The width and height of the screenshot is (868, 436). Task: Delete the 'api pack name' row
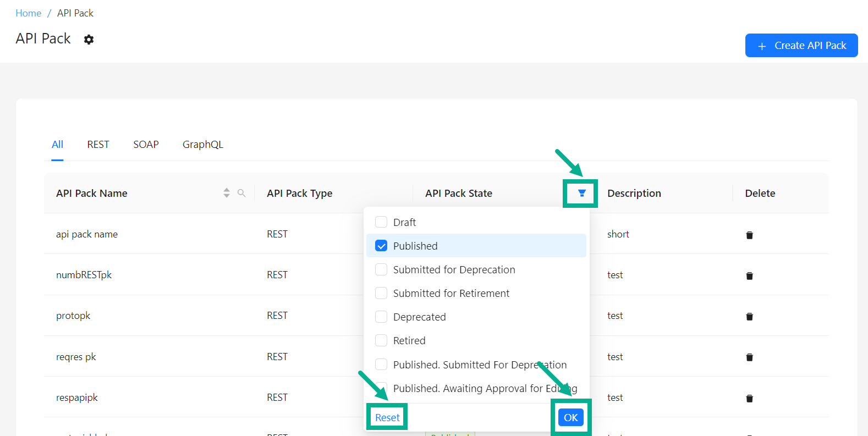pyautogui.click(x=749, y=235)
